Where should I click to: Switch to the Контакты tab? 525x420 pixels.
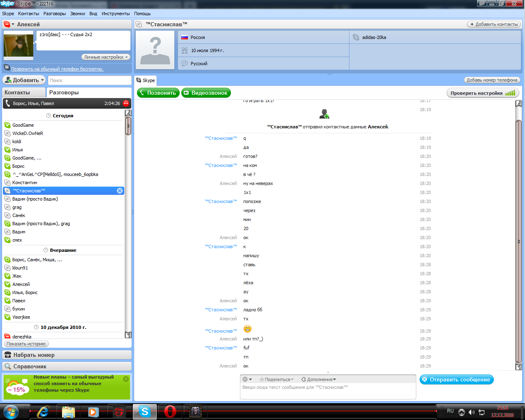click(24, 92)
